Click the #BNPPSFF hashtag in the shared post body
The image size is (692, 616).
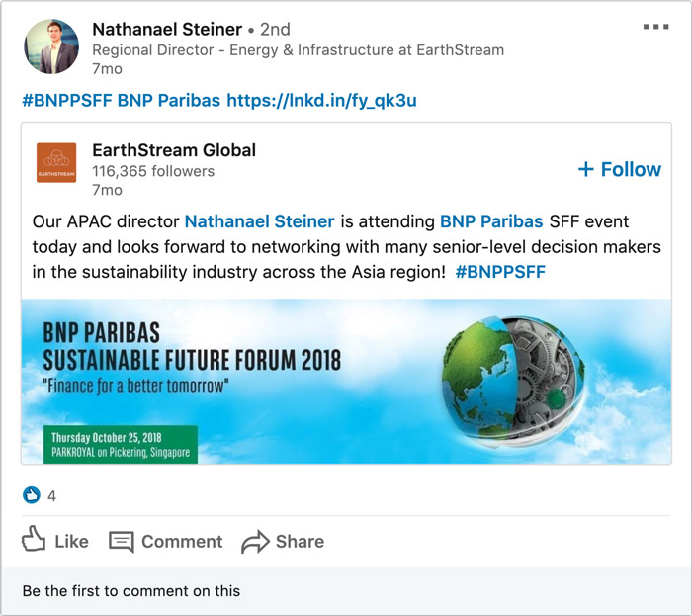coord(500,272)
